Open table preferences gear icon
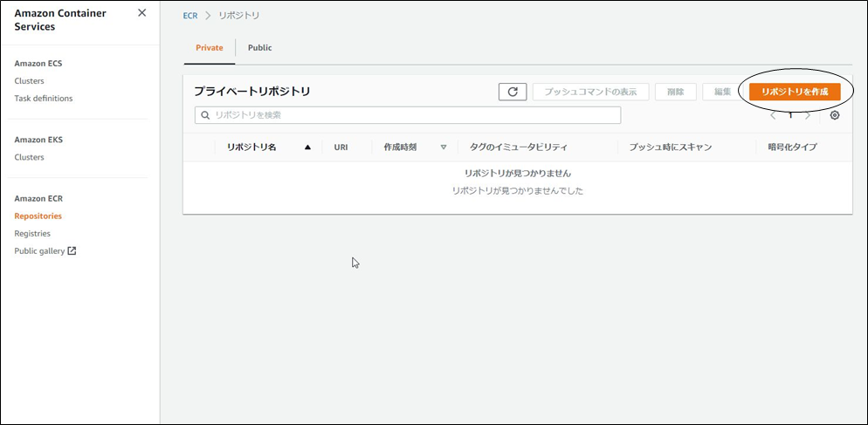The height and width of the screenshot is (425, 868). coord(835,115)
